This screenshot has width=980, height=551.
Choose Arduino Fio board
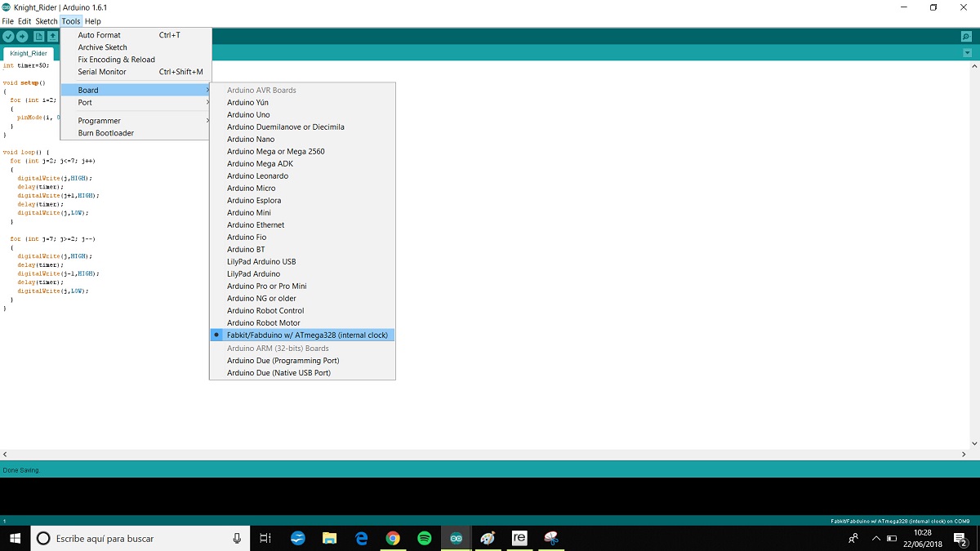coord(302,238)
